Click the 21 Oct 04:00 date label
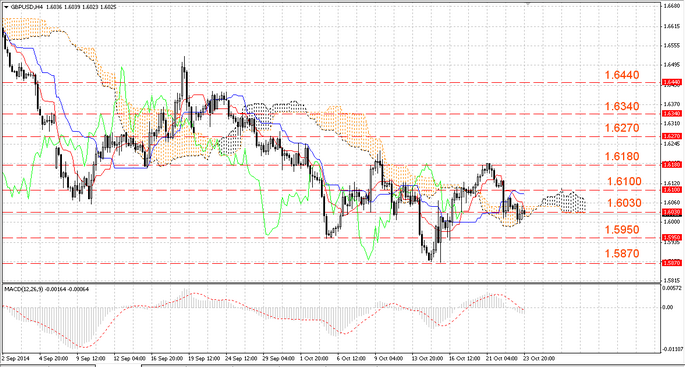Viewport: 685px width, 367px height. click(x=503, y=357)
